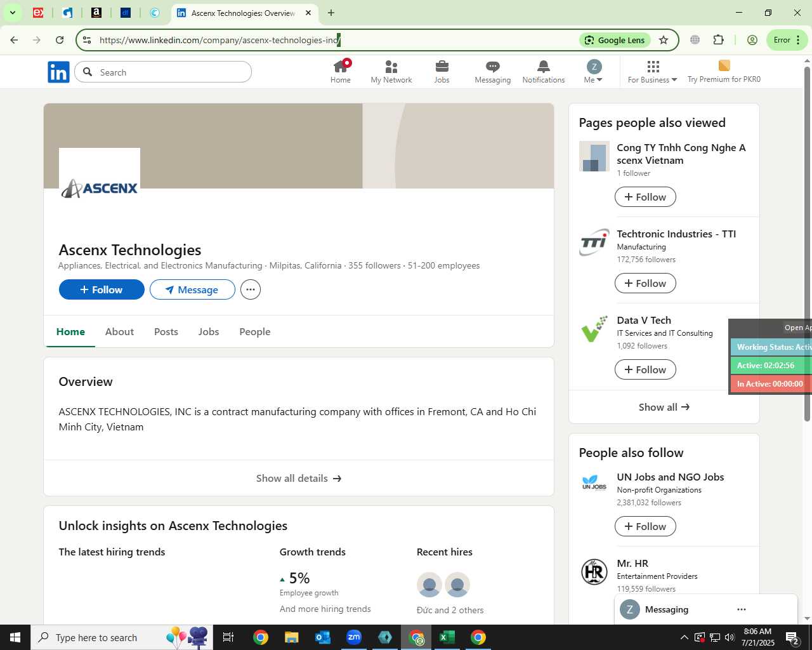The height and width of the screenshot is (650, 812).
Task: Go back to previous page
Action: (14, 40)
